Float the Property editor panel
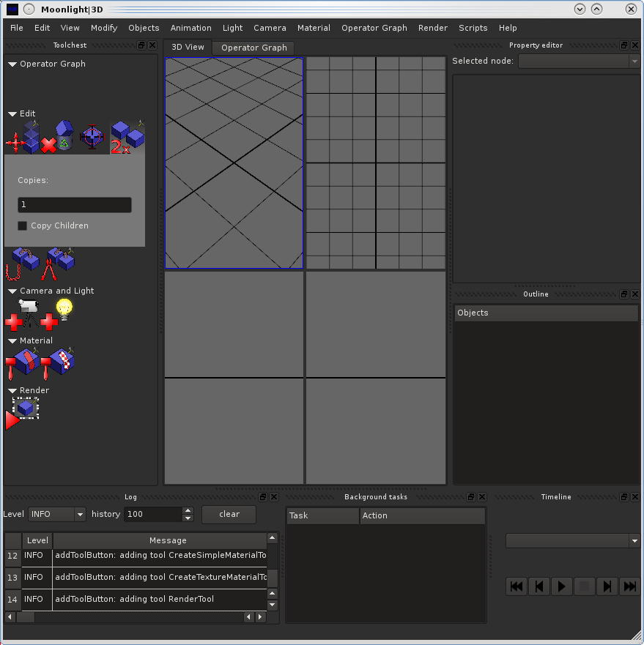Image resolution: width=644 pixels, height=645 pixels. click(623, 45)
